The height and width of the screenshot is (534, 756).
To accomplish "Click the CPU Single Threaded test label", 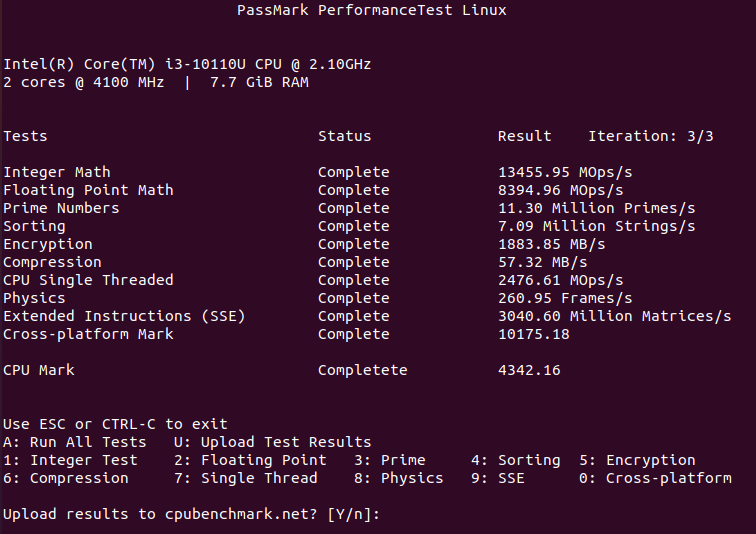I will coord(88,280).
